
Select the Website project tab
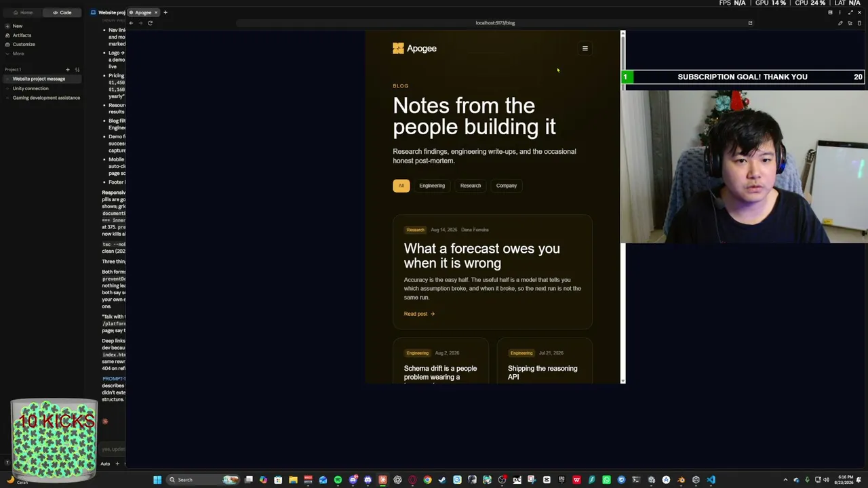point(108,12)
